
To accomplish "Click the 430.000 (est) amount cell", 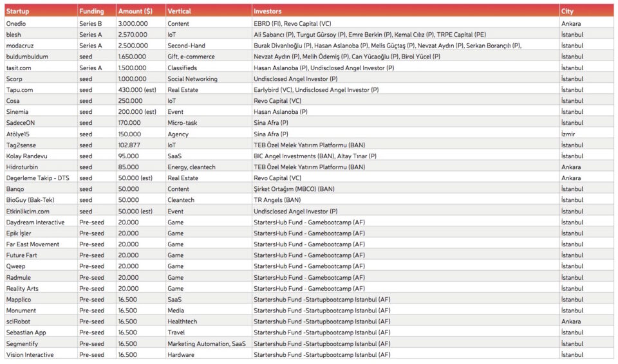I will (141, 90).
